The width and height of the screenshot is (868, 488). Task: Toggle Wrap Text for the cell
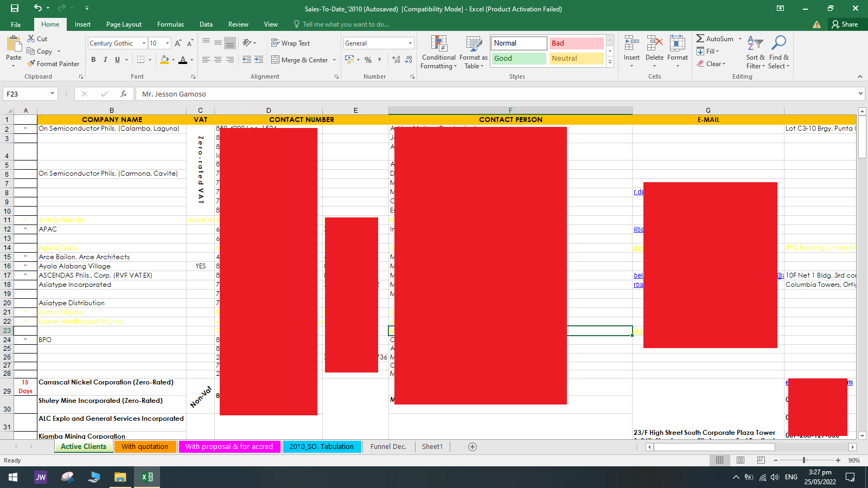pos(290,43)
